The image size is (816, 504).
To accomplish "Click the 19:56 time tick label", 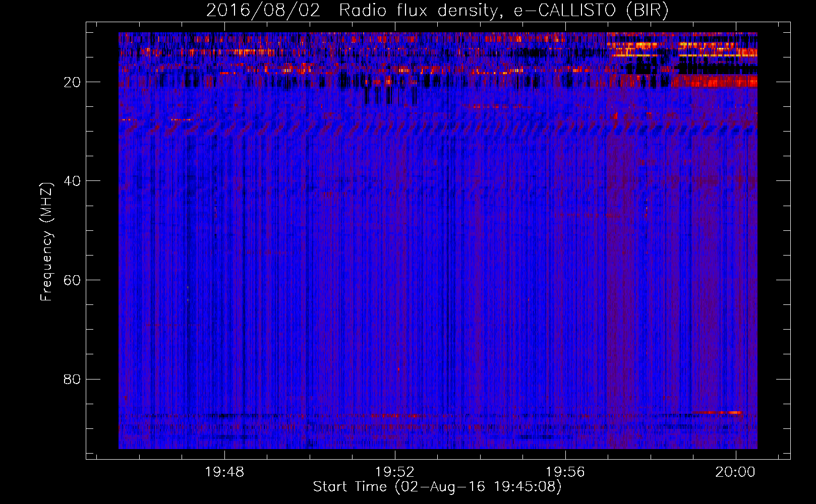I will (565, 472).
